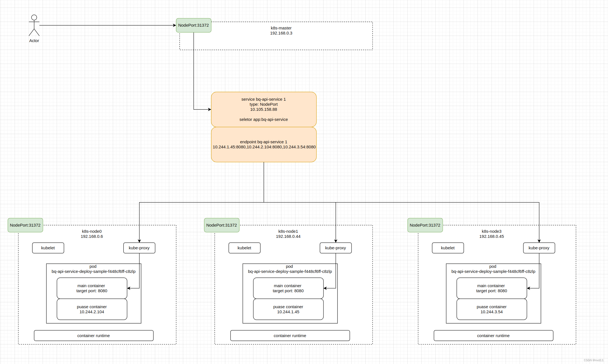Click the 10.105.158.88 cluster IP text
The image size is (608, 364).
point(264,109)
